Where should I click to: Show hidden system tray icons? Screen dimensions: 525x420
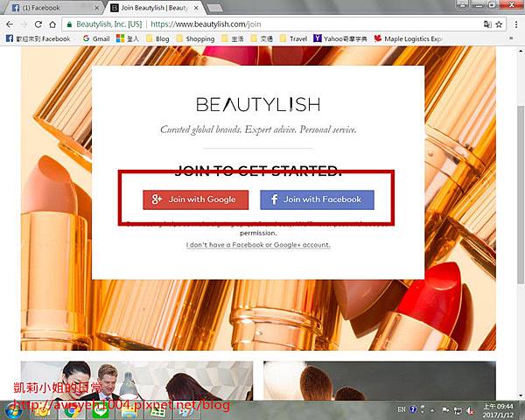coord(432,409)
